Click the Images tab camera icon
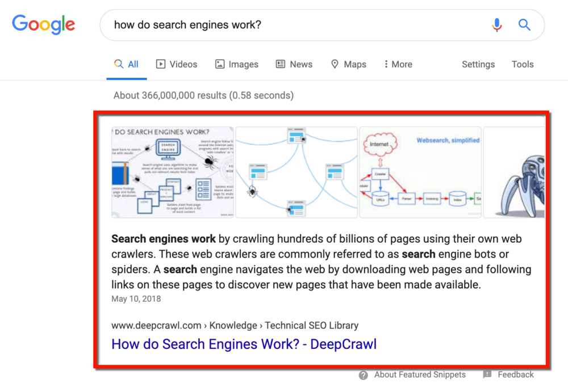This screenshot has height=392, width=568. (220, 64)
